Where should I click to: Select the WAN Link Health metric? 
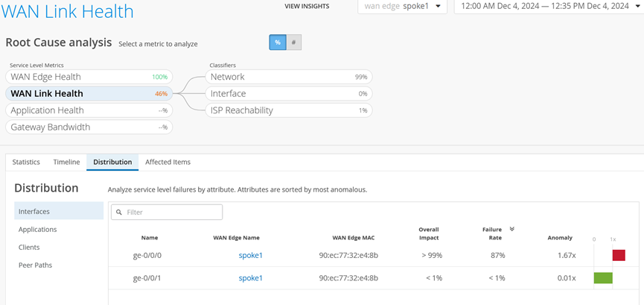click(89, 94)
